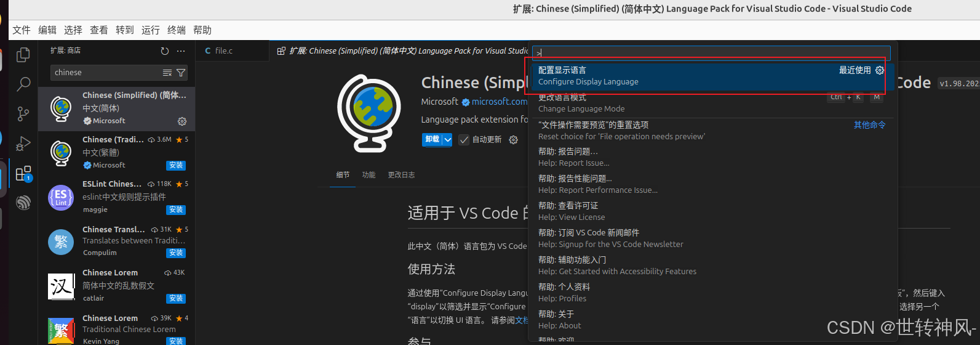Click the 卸载 uninstall button
Viewport: 980px width, 345px height.
click(x=432, y=140)
